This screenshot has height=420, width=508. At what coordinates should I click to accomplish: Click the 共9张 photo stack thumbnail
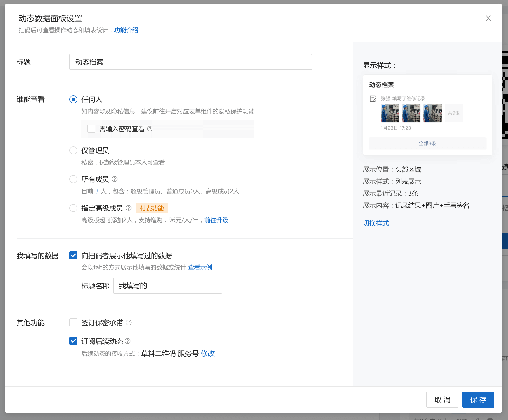click(454, 113)
